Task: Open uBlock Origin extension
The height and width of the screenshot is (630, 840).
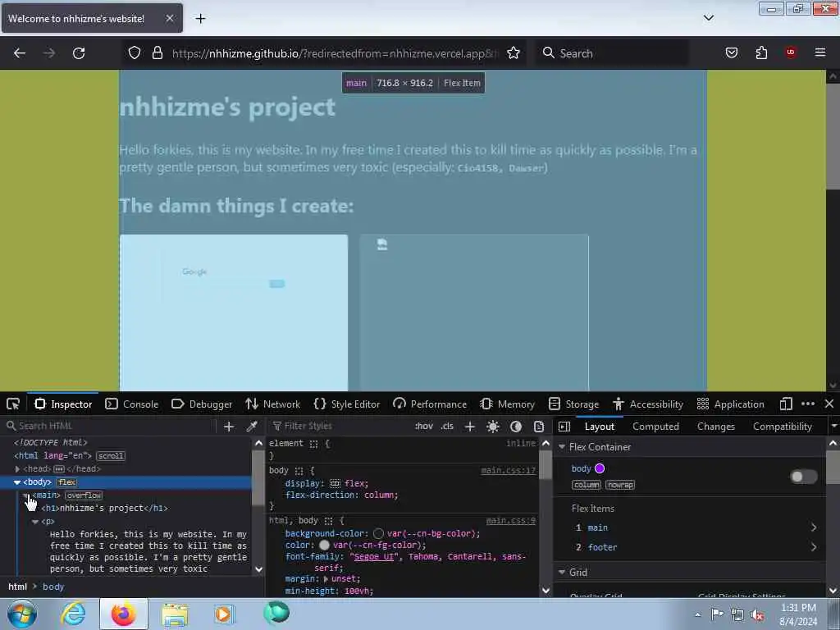Action: pyautogui.click(x=791, y=52)
